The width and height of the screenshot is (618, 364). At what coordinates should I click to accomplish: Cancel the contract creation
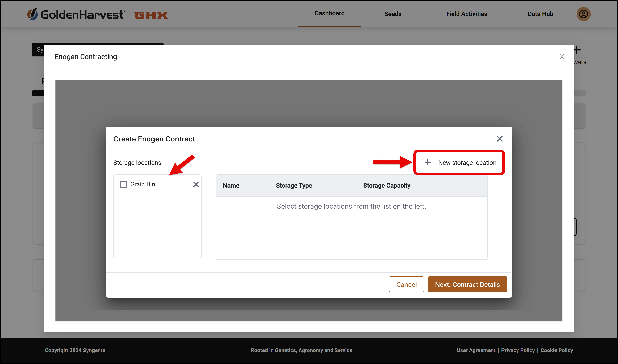click(406, 284)
